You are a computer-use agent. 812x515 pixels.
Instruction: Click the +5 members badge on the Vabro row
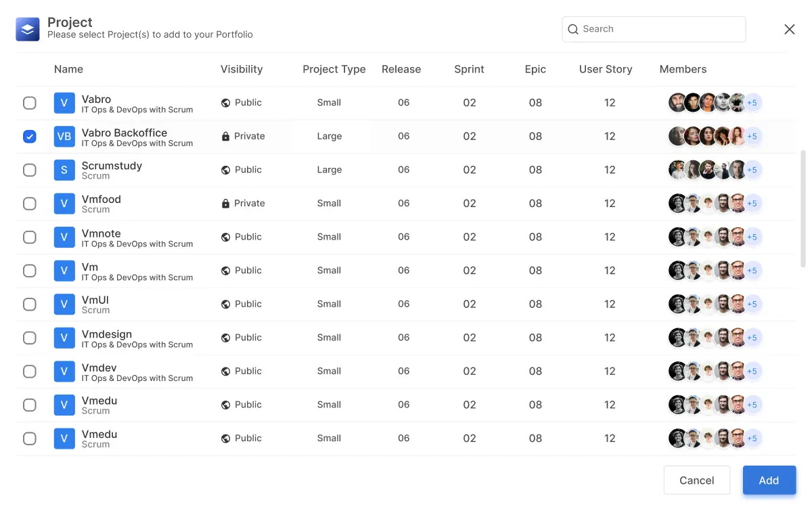[752, 102]
